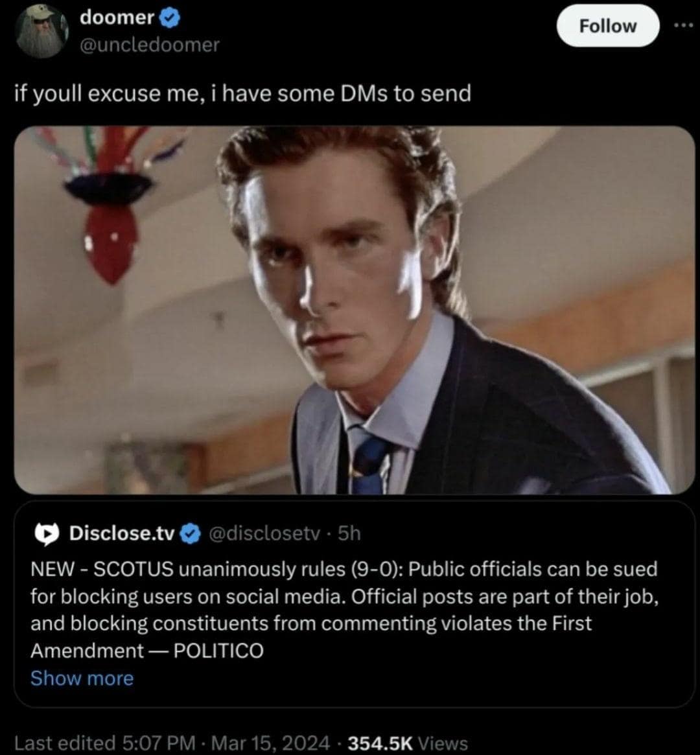Open the Disclose.tv account name
The height and width of the screenshot is (755, 700).
[x=121, y=533]
